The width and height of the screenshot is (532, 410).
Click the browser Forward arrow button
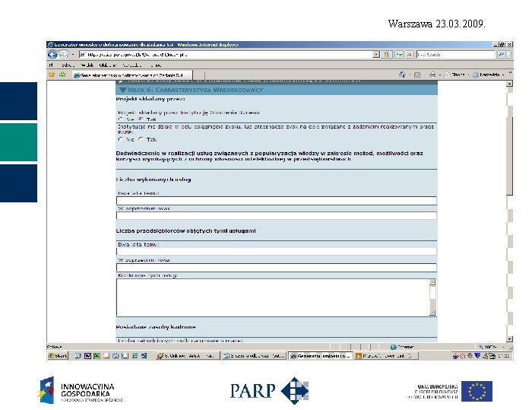pyautogui.click(x=64, y=54)
